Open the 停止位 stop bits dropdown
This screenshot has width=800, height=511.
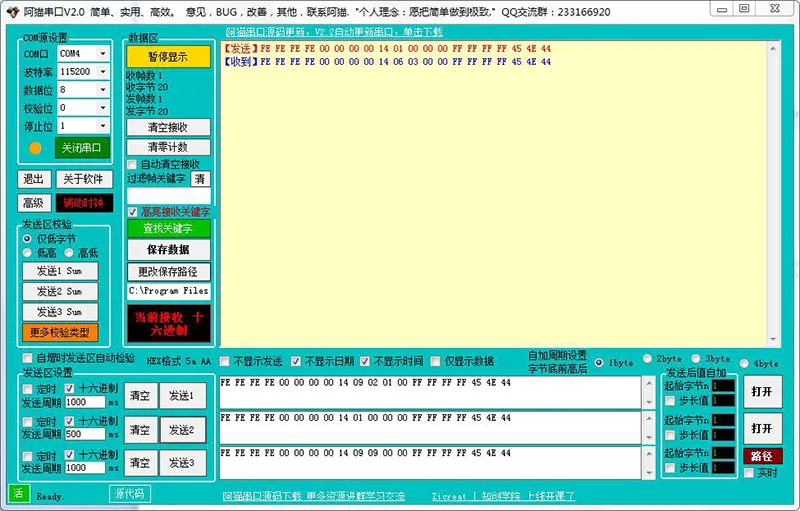pyautogui.click(x=103, y=125)
